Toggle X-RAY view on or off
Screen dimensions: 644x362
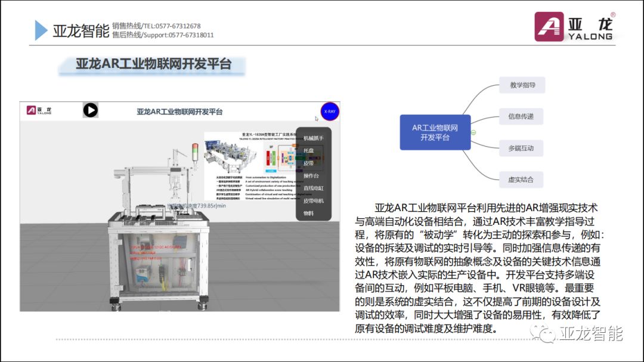329,112
